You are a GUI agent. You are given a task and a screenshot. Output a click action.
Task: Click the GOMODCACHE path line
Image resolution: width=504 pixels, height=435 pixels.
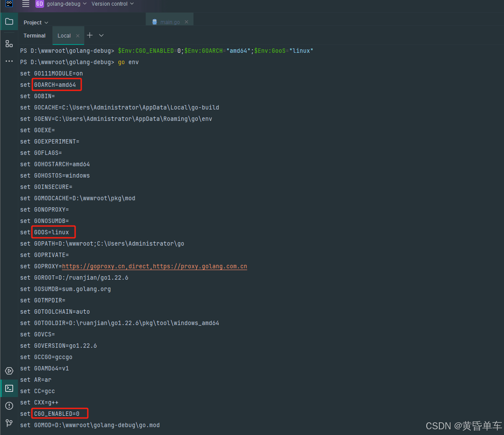(x=78, y=198)
